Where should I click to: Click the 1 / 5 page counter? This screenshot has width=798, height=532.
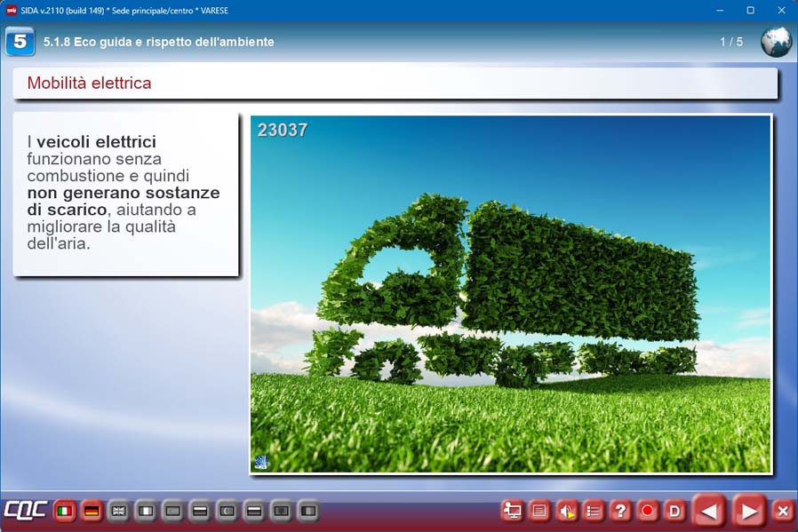click(x=730, y=42)
